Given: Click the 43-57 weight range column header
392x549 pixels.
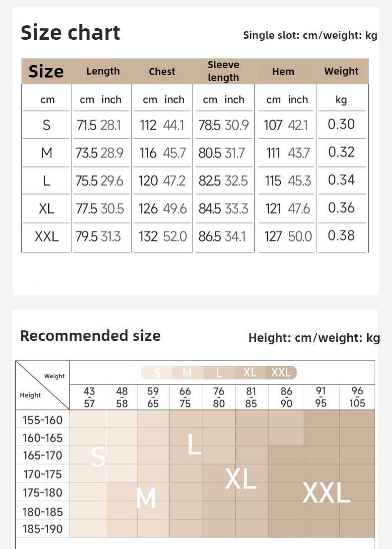Looking at the screenshot, I should 89,397.
